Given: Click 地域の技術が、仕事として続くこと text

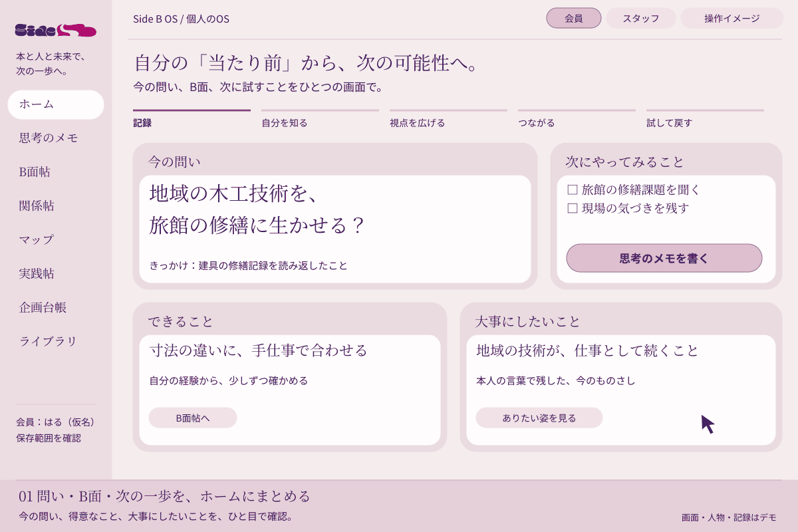Looking at the screenshot, I should (x=587, y=350).
